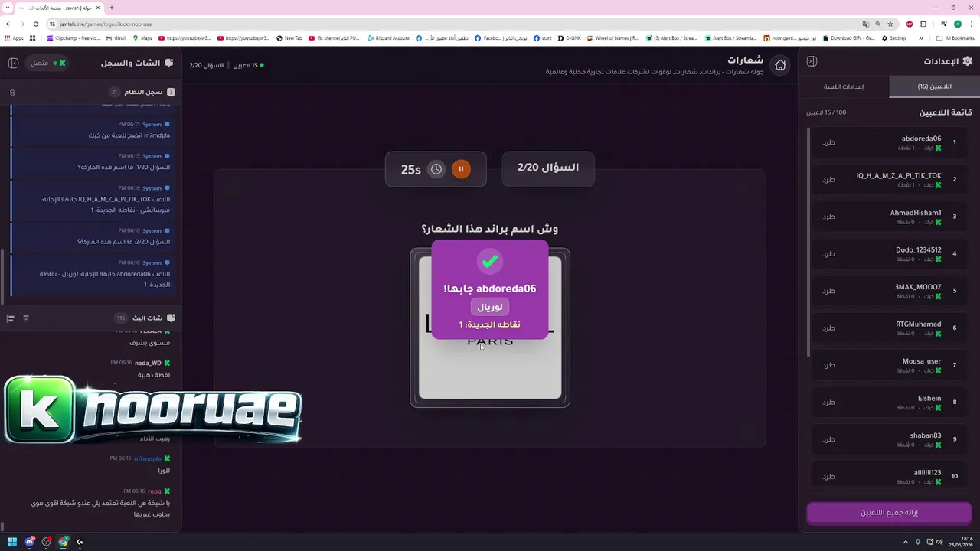Kick player Elshein

(828, 402)
